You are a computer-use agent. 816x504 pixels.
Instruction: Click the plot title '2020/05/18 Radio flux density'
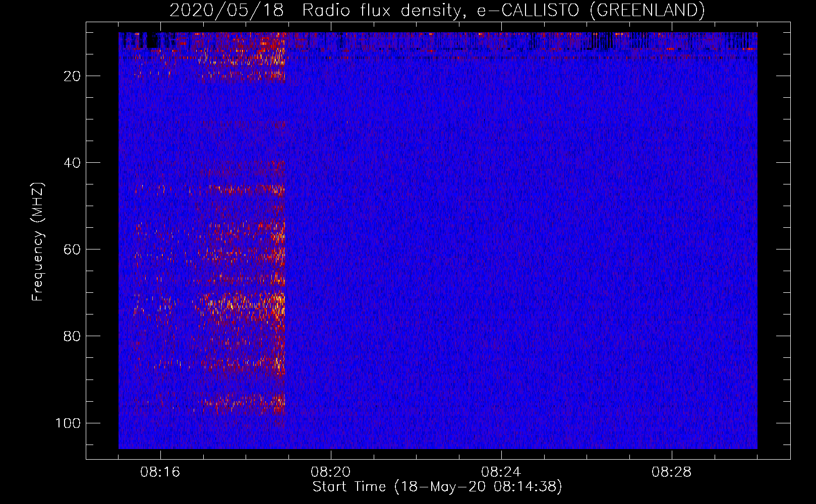pyautogui.click(x=437, y=10)
